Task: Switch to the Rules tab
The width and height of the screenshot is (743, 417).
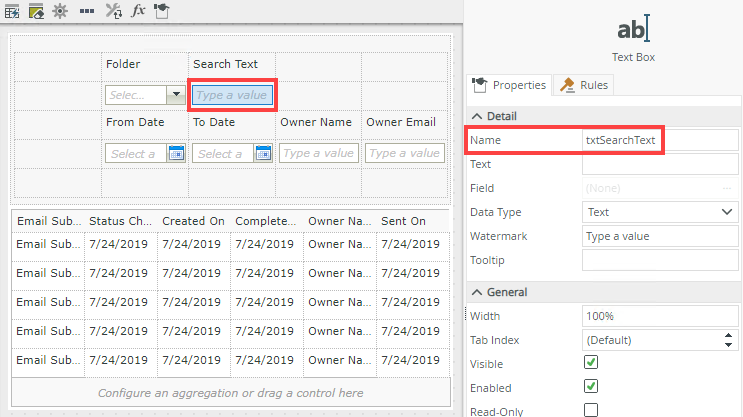Action: click(x=585, y=85)
